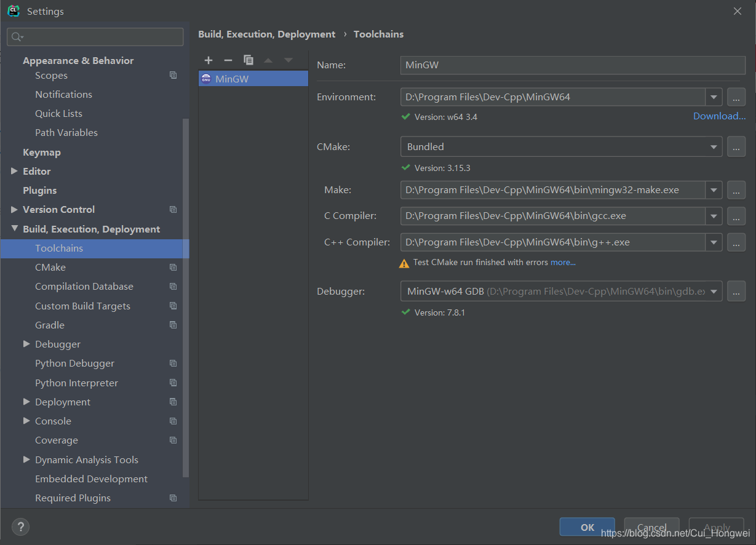Close the Settings dialog window
The image size is (756, 545).
(x=738, y=11)
